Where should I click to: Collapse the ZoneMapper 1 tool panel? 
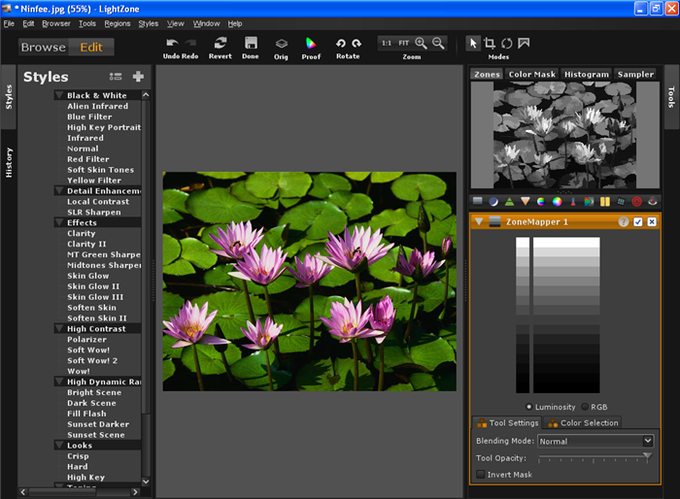(x=480, y=221)
